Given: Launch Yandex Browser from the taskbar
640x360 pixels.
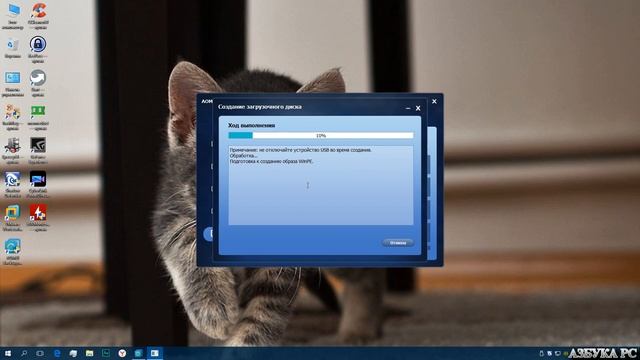Looking at the screenshot, I should [122, 353].
